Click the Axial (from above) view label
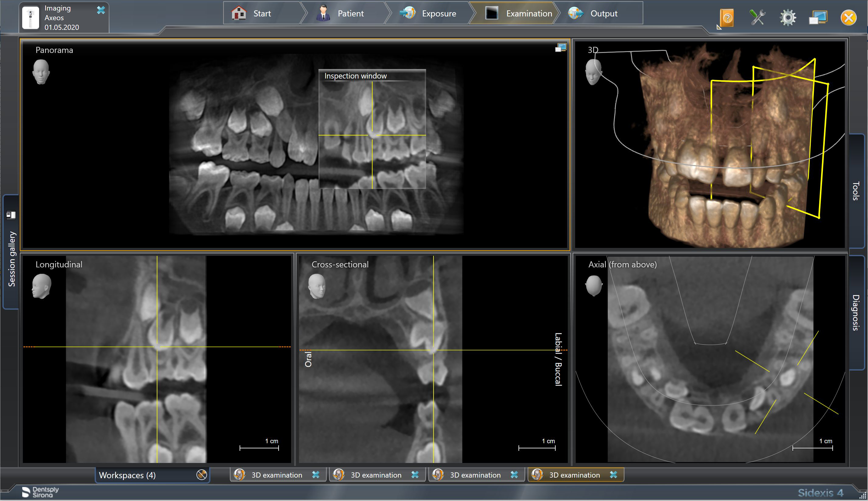 tap(623, 265)
